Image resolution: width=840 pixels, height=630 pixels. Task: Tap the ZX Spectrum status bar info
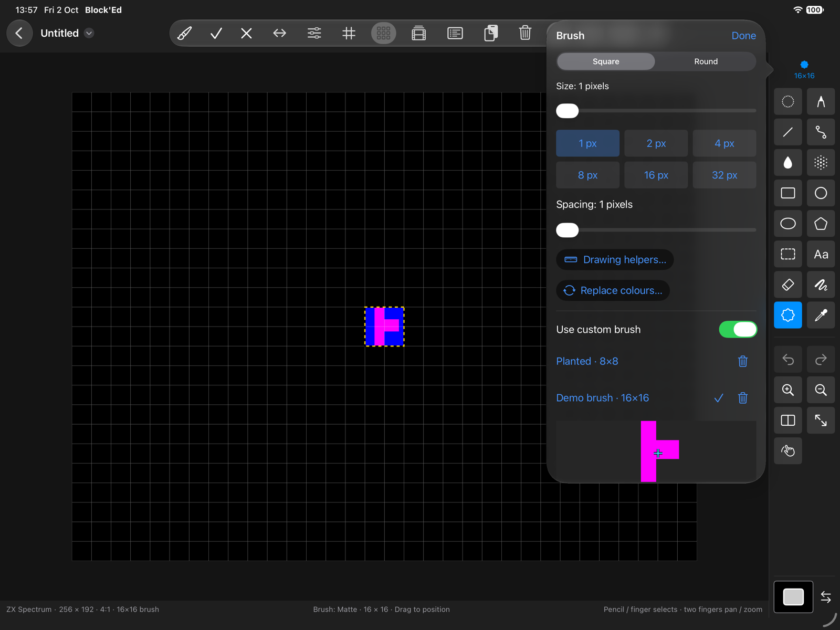click(82, 610)
